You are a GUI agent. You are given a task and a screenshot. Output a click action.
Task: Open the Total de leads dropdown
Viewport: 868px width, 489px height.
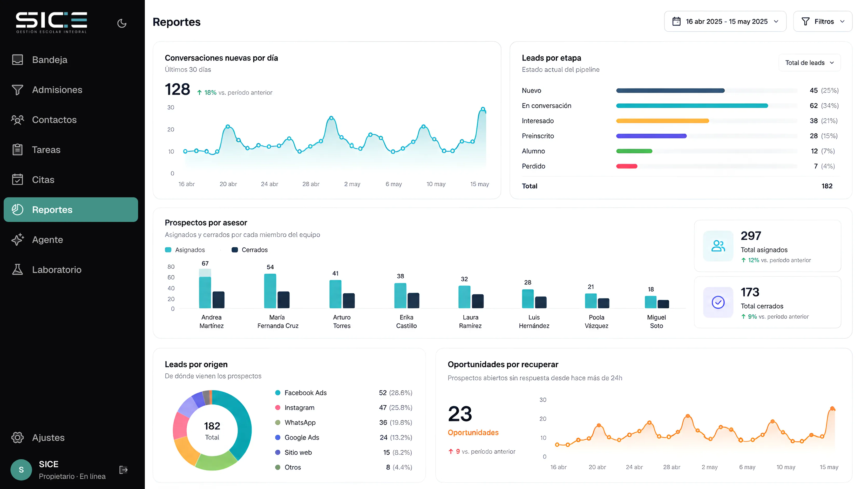(809, 63)
